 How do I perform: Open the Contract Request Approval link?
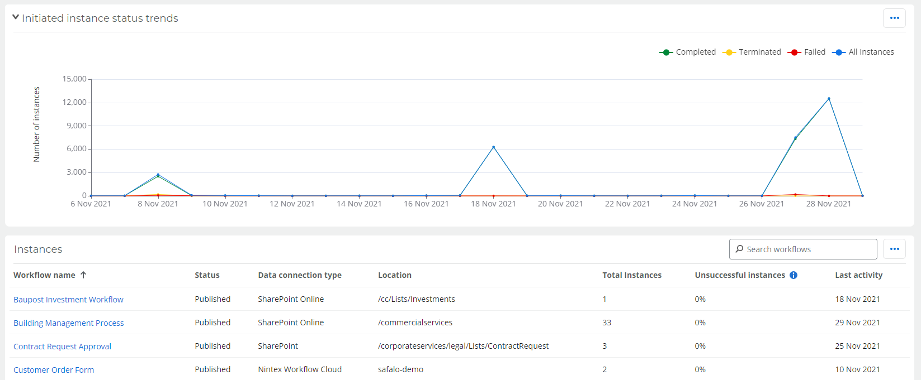[62, 346]
